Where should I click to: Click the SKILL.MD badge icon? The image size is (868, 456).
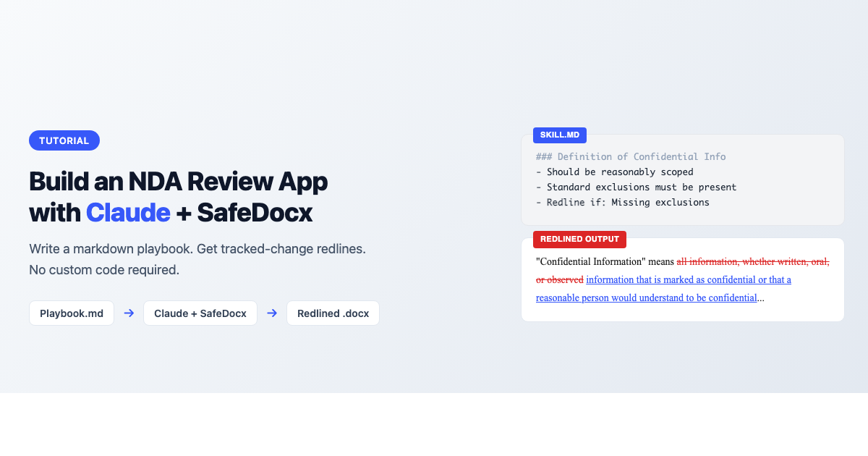tap(560, 135)
